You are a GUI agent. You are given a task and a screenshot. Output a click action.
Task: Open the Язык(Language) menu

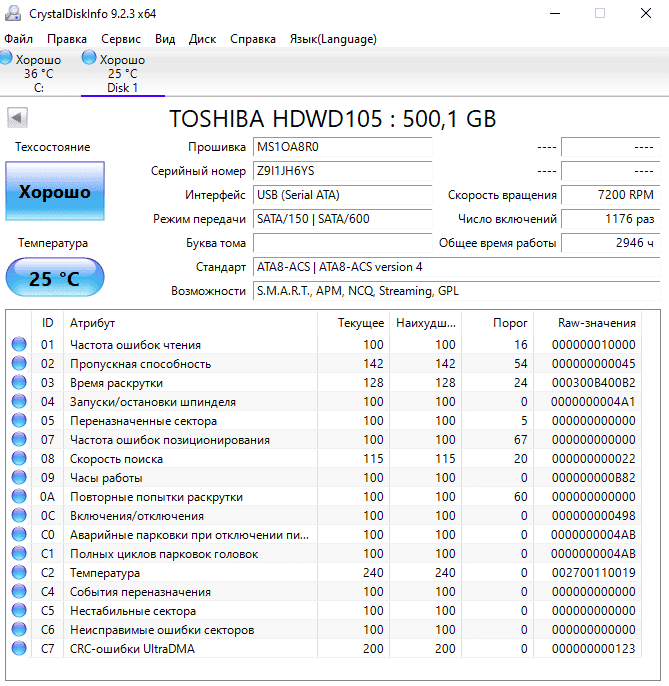pos(333,39)
